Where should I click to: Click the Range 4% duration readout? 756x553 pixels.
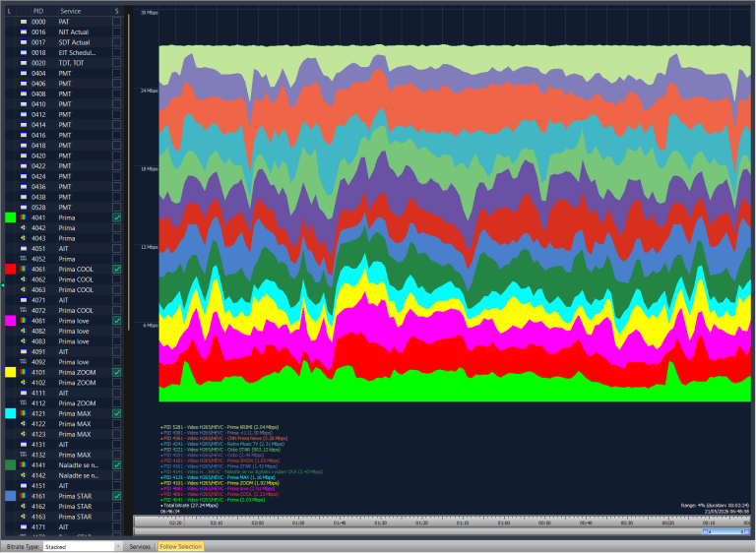tap(715, 506)
